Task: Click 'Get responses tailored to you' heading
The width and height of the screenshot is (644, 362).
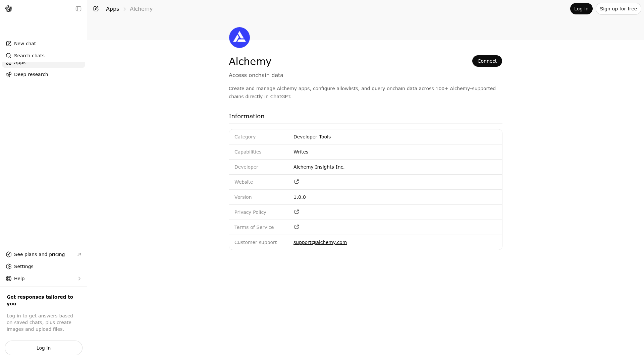Action: coord(40,300)
